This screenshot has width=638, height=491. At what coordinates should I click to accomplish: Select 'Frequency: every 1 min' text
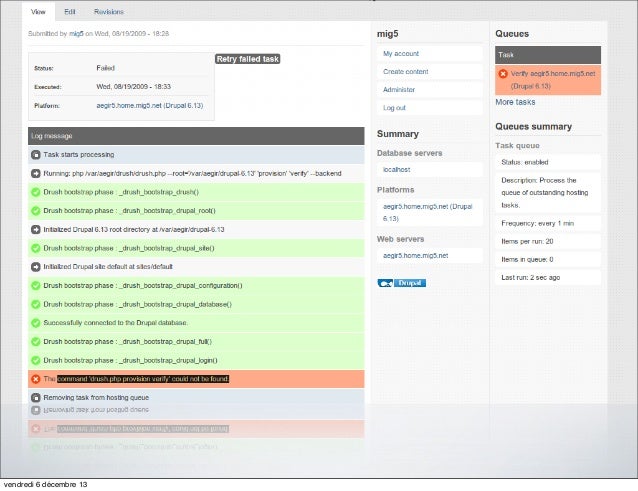[537, 223]
